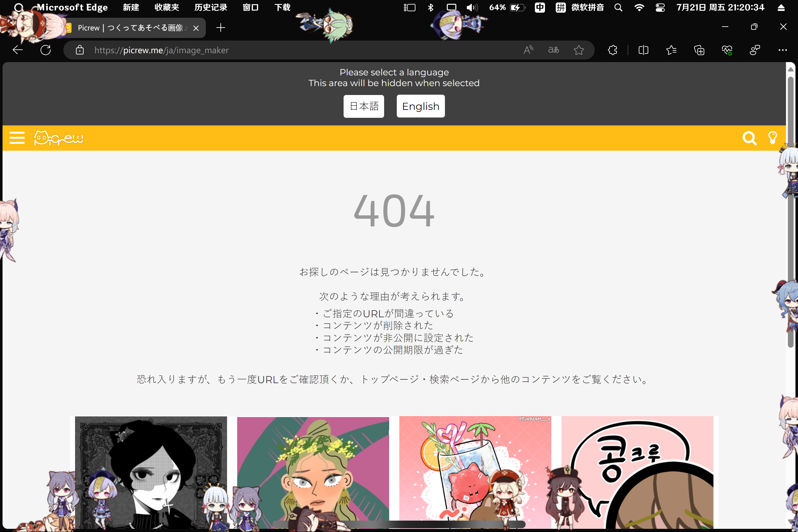Screen dimensions: 798x532
Task: Toggle split screen view
Action: point(643,50)
